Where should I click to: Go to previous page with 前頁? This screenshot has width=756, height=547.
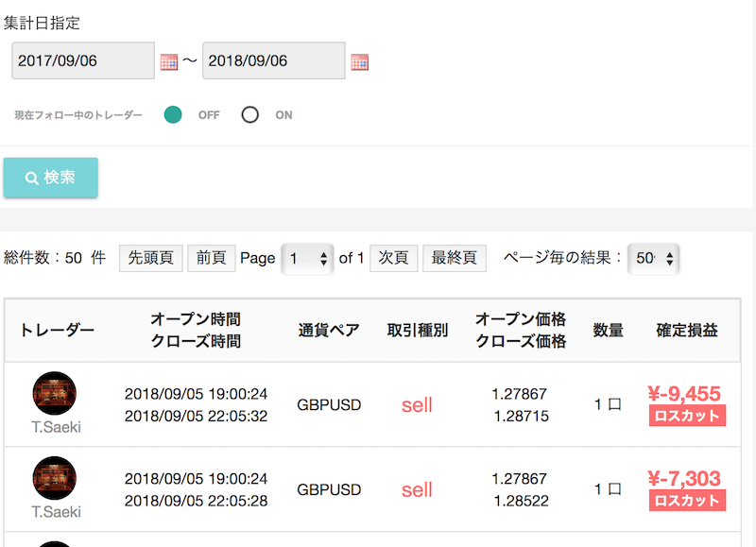pos(211,258)
